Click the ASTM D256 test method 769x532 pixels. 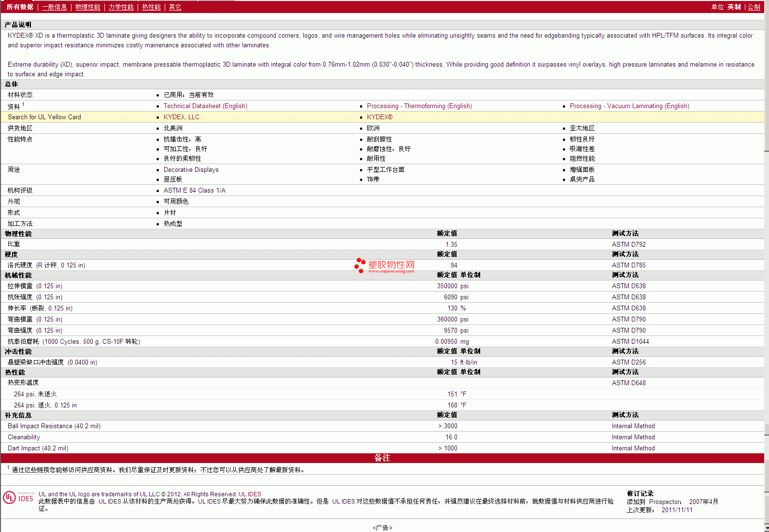(628, 363)
